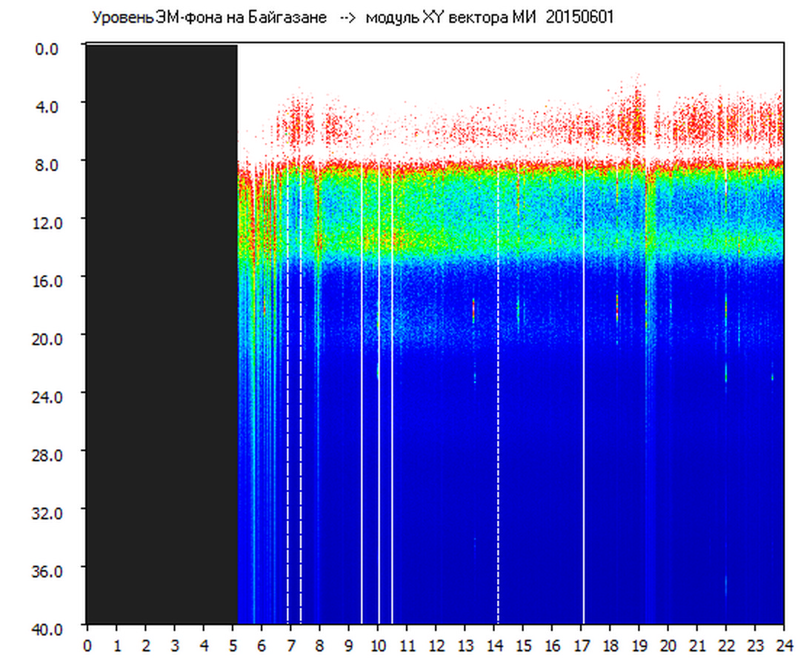Click y-axis label '4.0'
Image resolution: width=812 pixels, height=667 pixels.
[x=47, y=107]
